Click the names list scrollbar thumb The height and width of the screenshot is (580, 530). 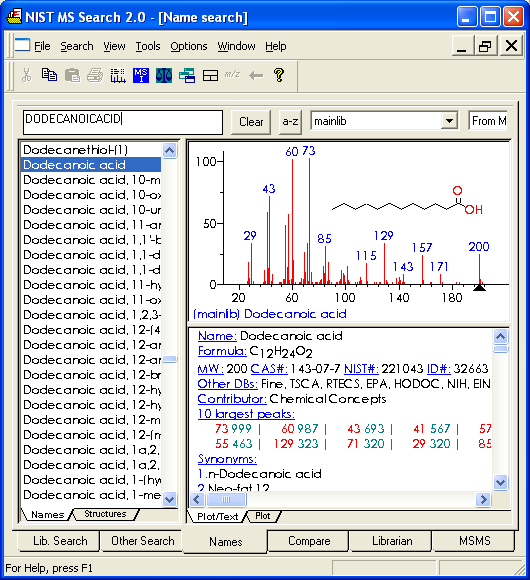[x=170, y=359]
